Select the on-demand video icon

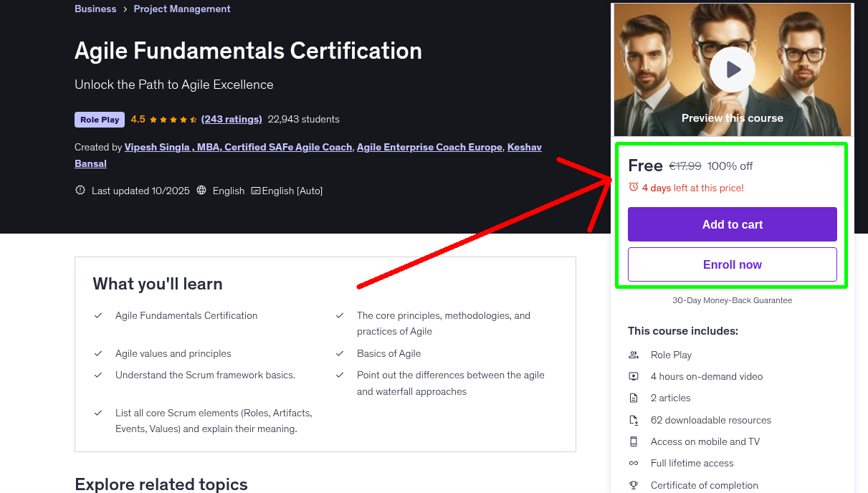click(x=634, y=376)
